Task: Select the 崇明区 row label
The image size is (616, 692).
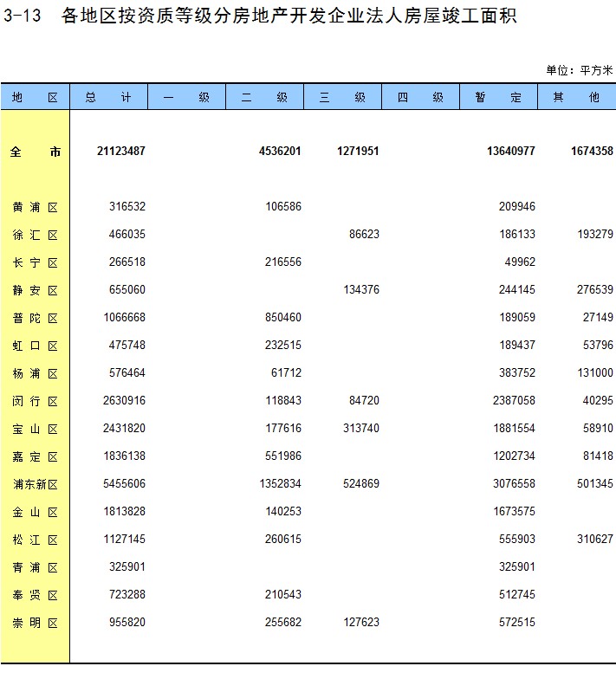Action: point(35,623)
